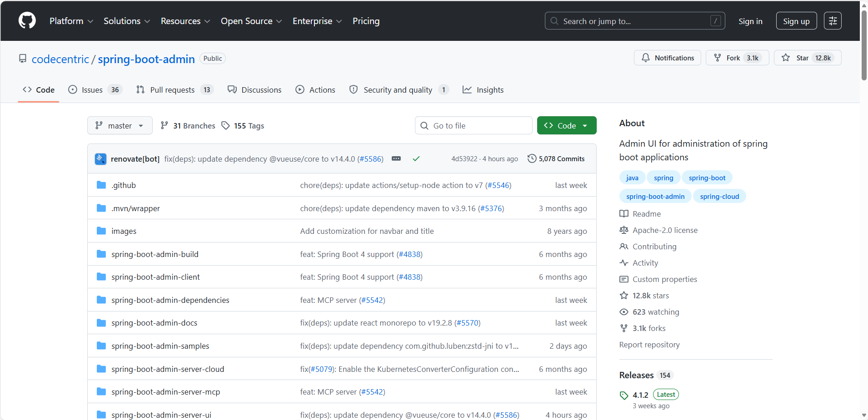868x420 pixels.
Task: Click the green commit status checkmark
Action: [416, 158]
